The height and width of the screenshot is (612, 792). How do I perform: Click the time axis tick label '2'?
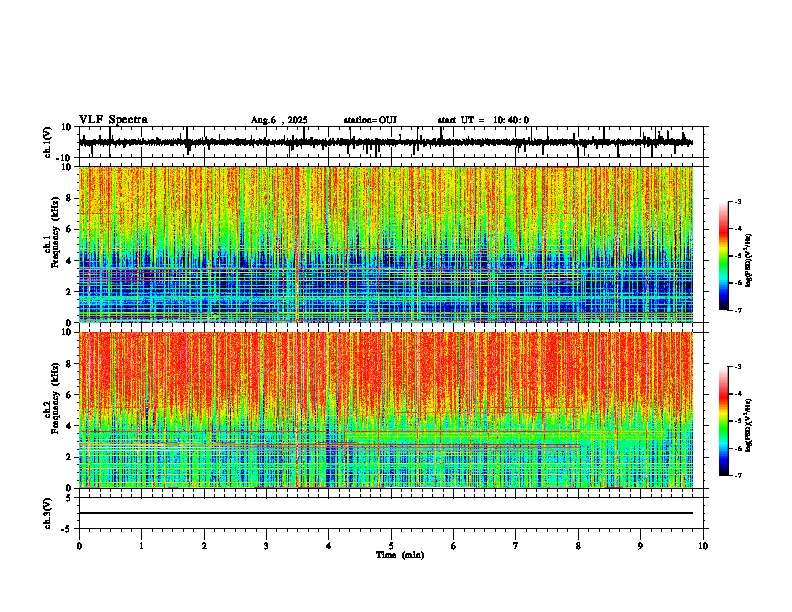[x=204, y=546]
